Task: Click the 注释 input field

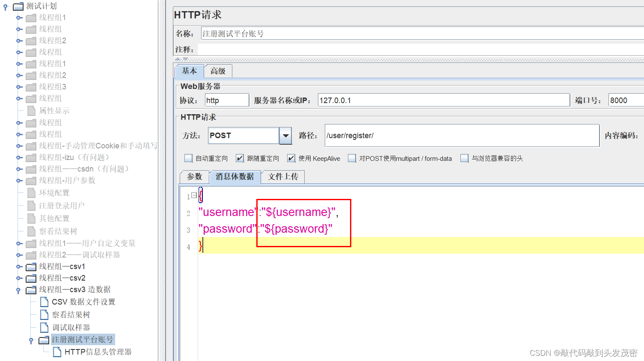Action: 421,50
